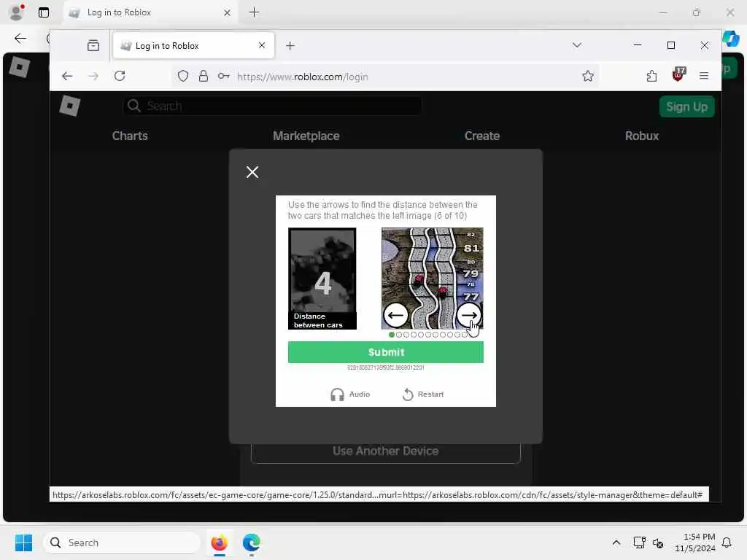Open new tab in Edge window

pyautogui.click(x=255, y=12)
